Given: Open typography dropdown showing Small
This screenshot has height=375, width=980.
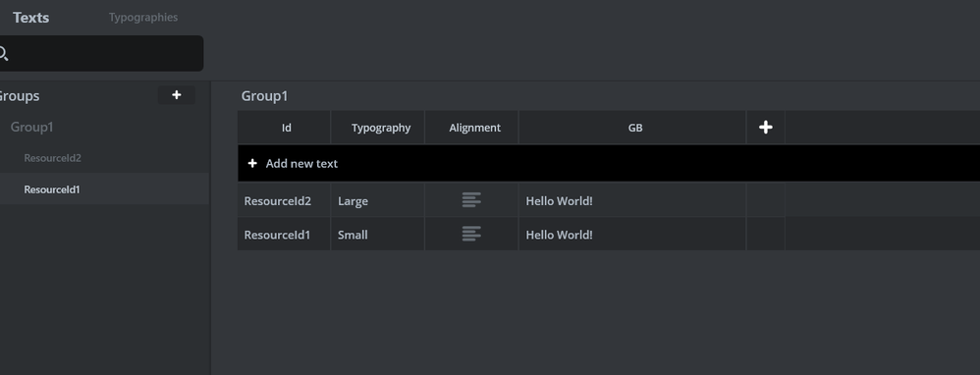Looking at the screenshot, I should coord(377,235).
